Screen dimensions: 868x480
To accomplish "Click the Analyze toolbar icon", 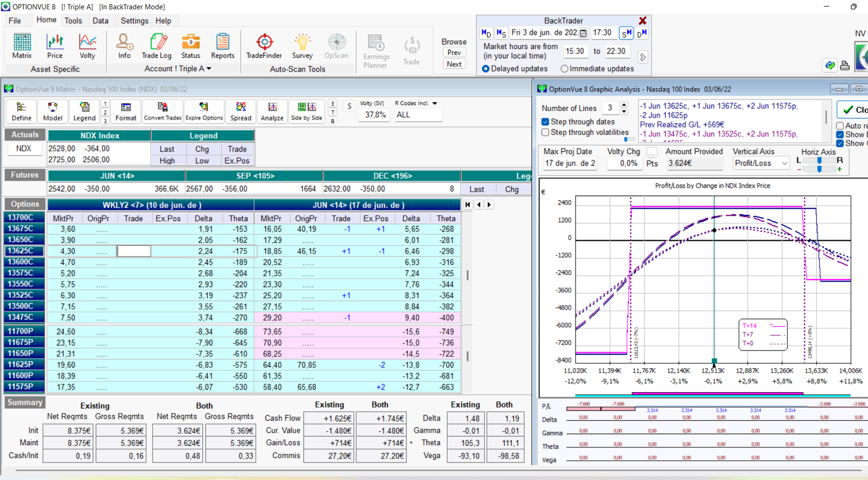I will 272,111.
